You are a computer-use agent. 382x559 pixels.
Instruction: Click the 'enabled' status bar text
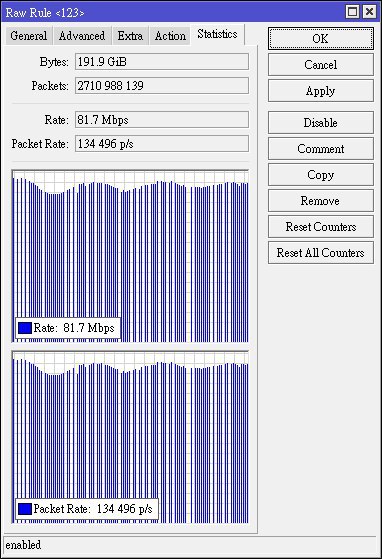pyautogui.click(x=23, y=545)
